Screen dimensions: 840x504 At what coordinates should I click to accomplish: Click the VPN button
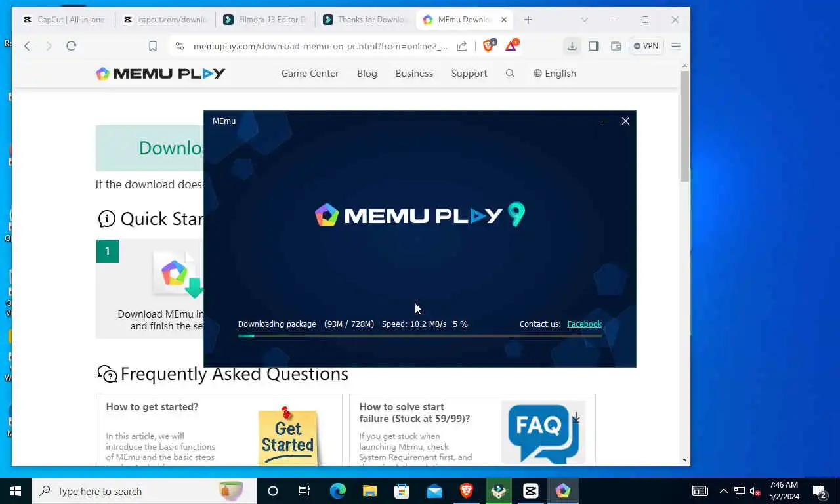646,46
